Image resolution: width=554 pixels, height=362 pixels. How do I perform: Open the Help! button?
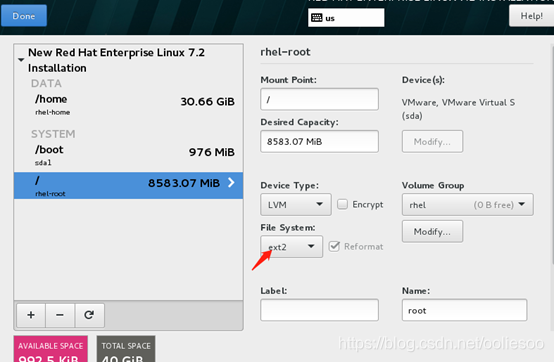[x=531, y=16]
